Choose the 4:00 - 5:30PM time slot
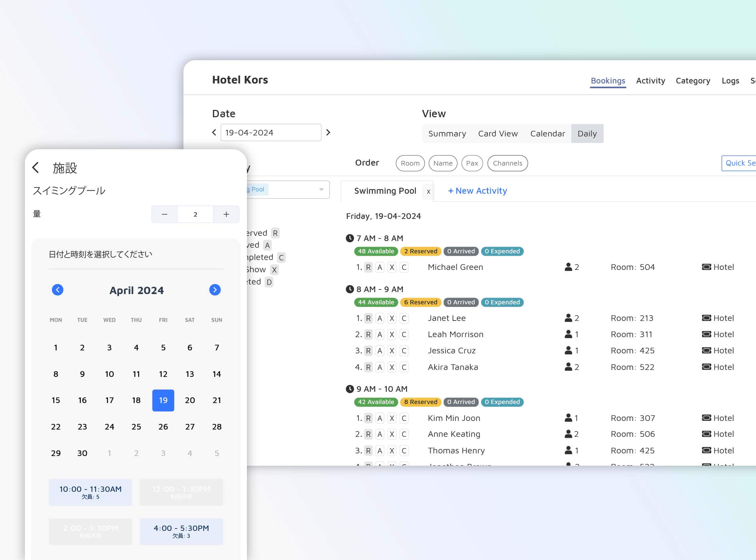Image resolution: width=756 pixels, height=560 pixels. [181, 532]
